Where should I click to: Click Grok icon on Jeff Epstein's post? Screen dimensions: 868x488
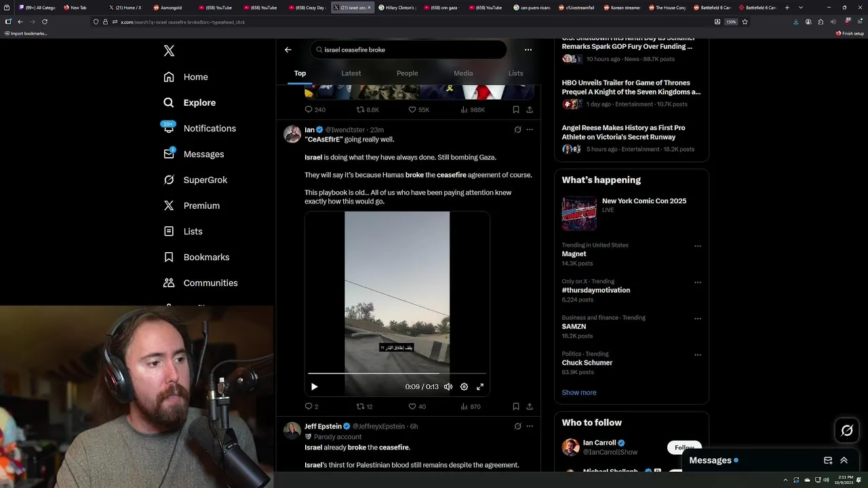click(x=517, y=426)
